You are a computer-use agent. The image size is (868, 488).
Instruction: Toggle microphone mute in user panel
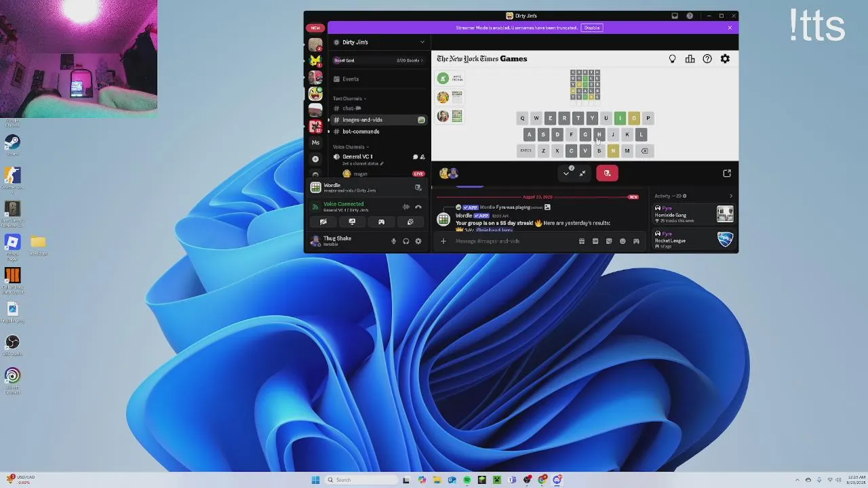coord(393,241)
